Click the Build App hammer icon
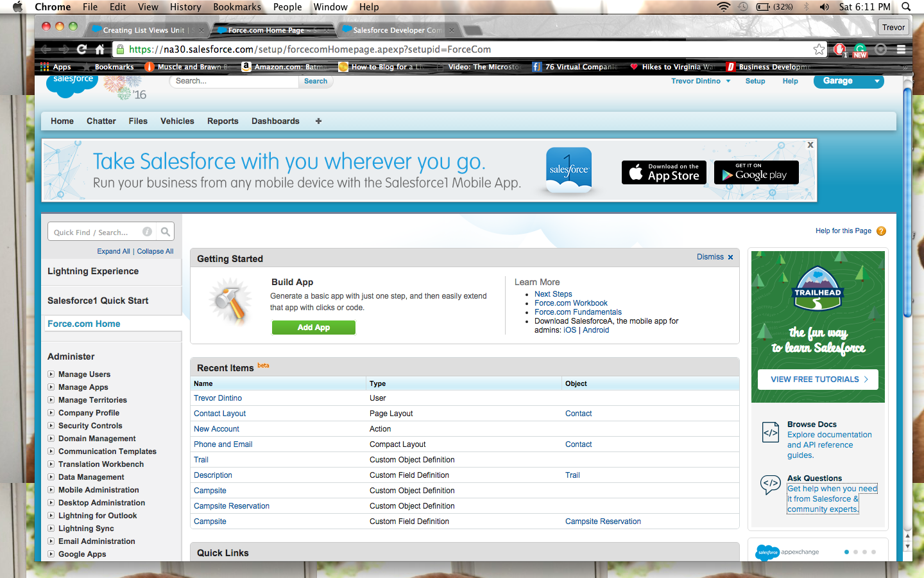 coord(230,302)
